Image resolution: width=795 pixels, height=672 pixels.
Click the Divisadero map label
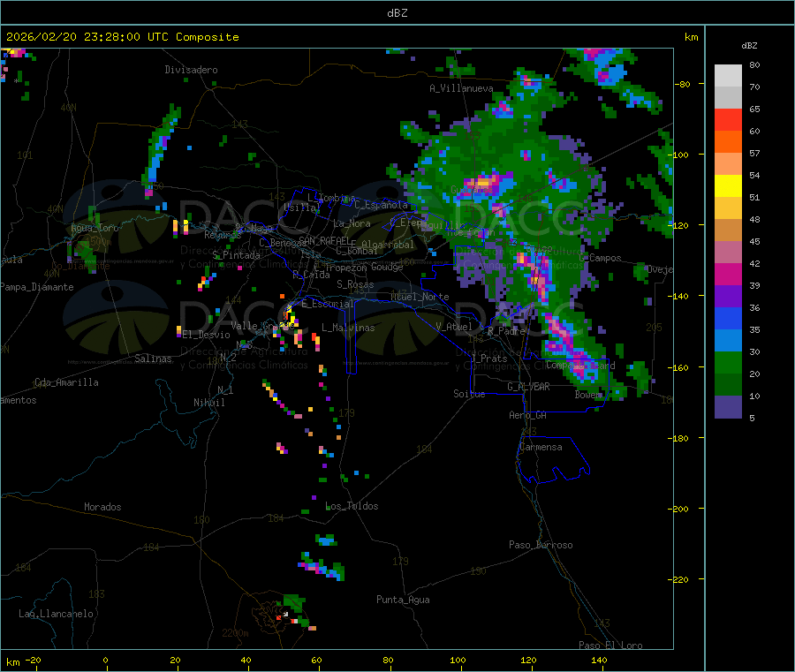click(x=191, y=70)
